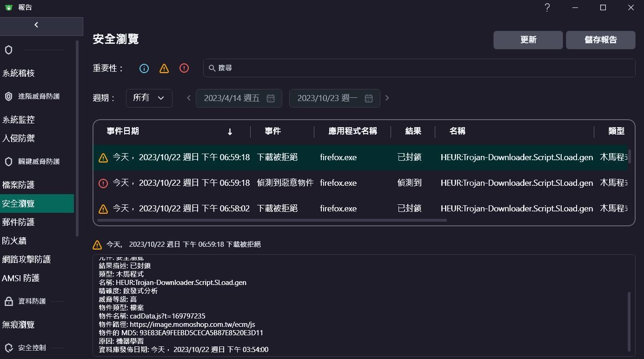The image size is (644, 359).
Task: Click shield icon next to 關鍵威脅防護
Action: pos(8,162)
